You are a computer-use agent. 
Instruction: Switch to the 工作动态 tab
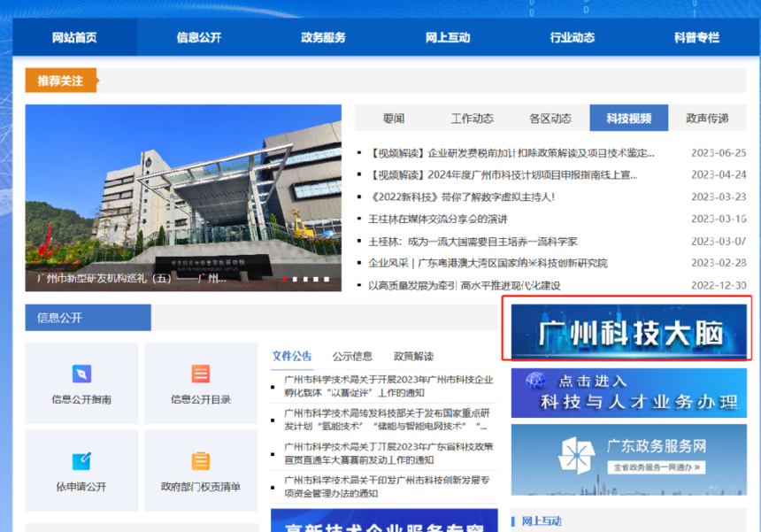[x=473, y=118]
